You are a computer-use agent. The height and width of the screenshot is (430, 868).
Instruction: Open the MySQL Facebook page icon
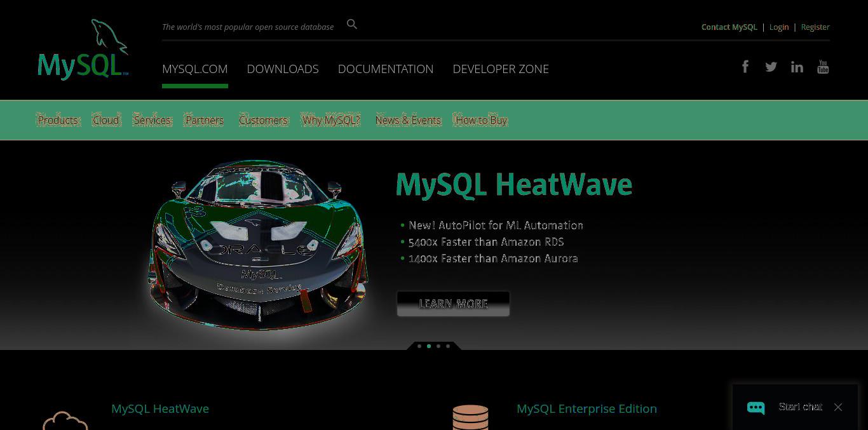tap(745, 67)
